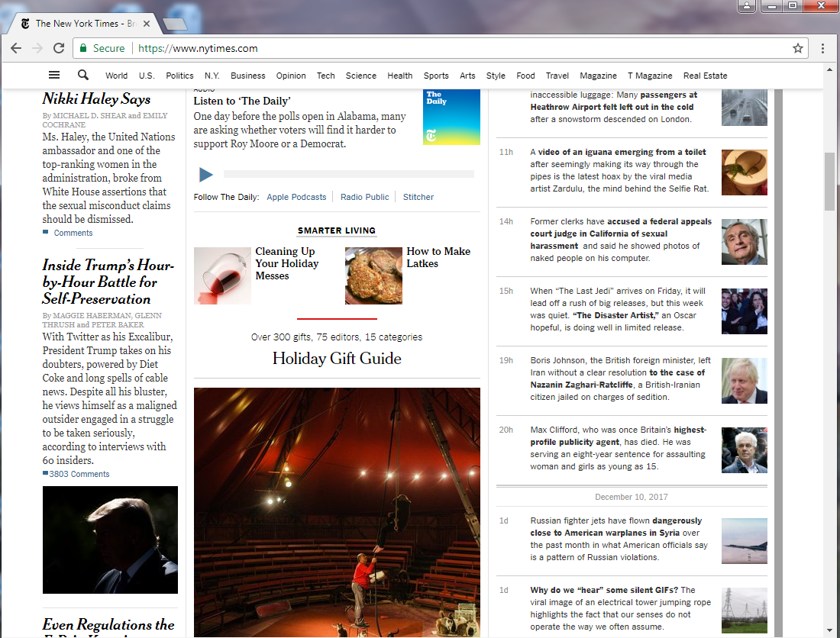Open the Max Clifford publicity agent briefing

pos(619,436)
